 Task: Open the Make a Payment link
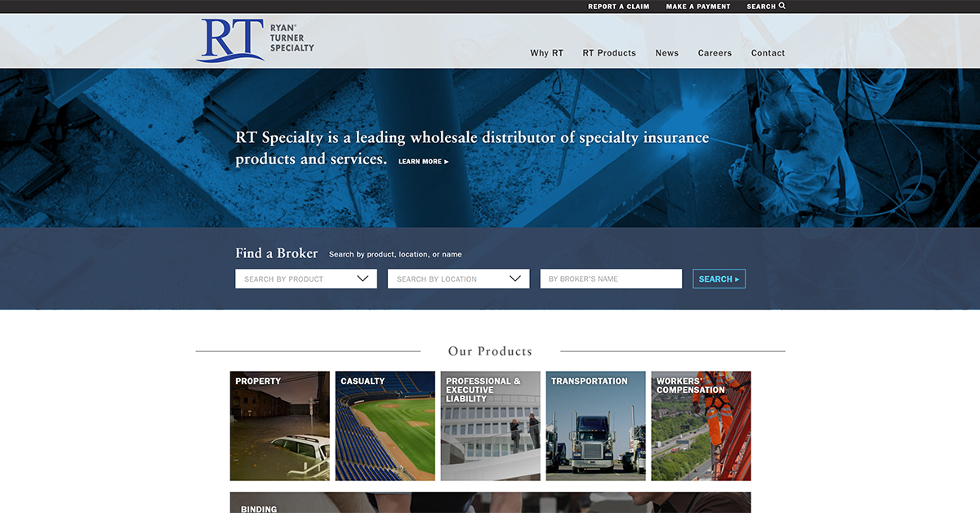point(697,7)
